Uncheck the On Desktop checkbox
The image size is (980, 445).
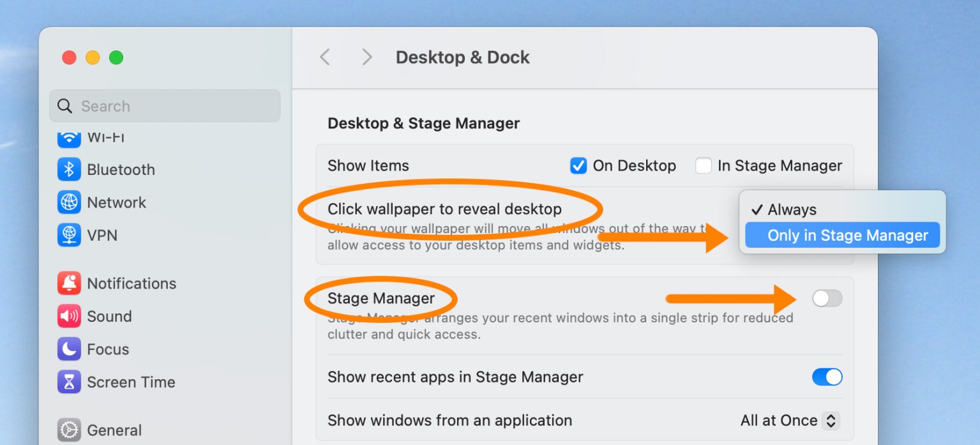[x=578, y=165]
